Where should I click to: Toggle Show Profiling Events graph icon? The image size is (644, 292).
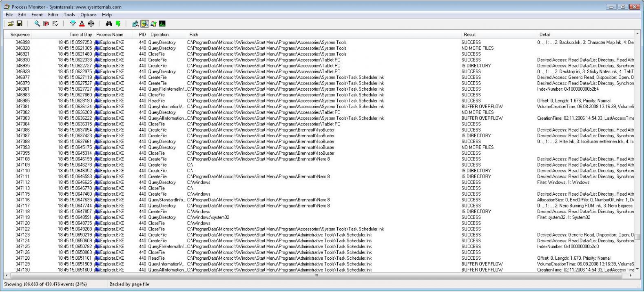point(162,24)
